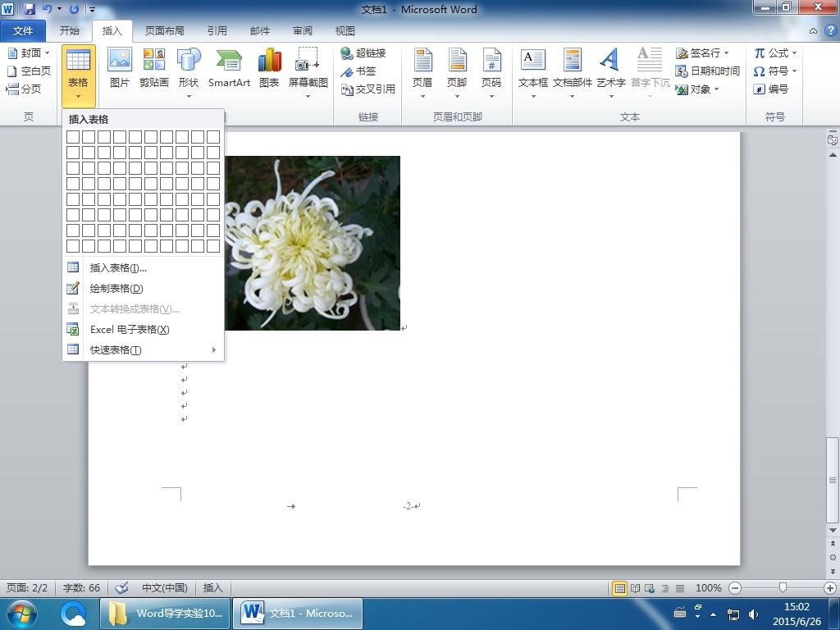This screenshot has height=630, width=840.
Task: Select Excel 电子表格 option
Action: [129, 330]
